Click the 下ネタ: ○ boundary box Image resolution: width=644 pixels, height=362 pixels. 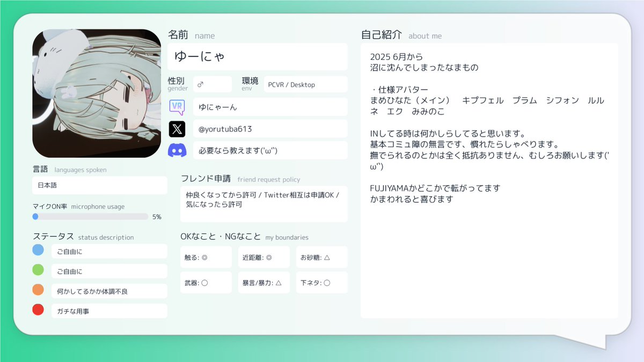322,282
